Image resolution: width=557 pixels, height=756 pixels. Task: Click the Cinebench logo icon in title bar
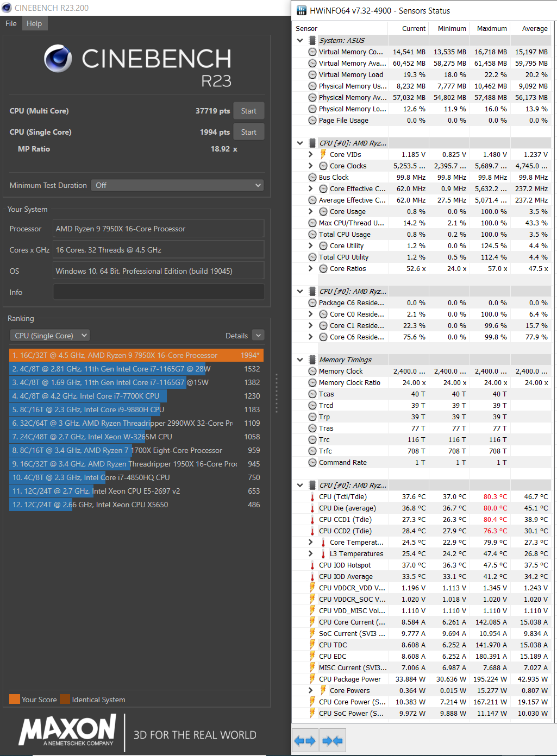(x=7, y=8)
